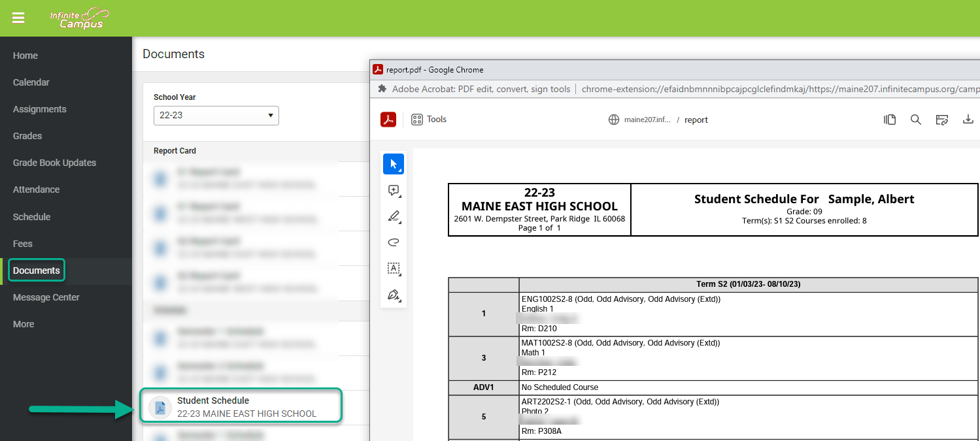Toggle the Acrobat page panel icon
Viewport: 980px width, 441px height.
coord(890,120)
